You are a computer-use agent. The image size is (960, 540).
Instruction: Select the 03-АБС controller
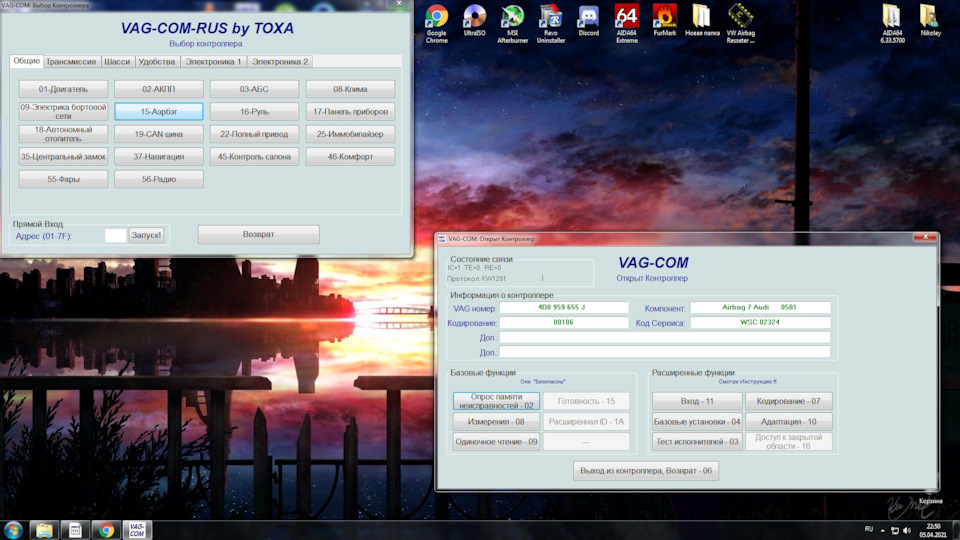[x=254, y=89]
